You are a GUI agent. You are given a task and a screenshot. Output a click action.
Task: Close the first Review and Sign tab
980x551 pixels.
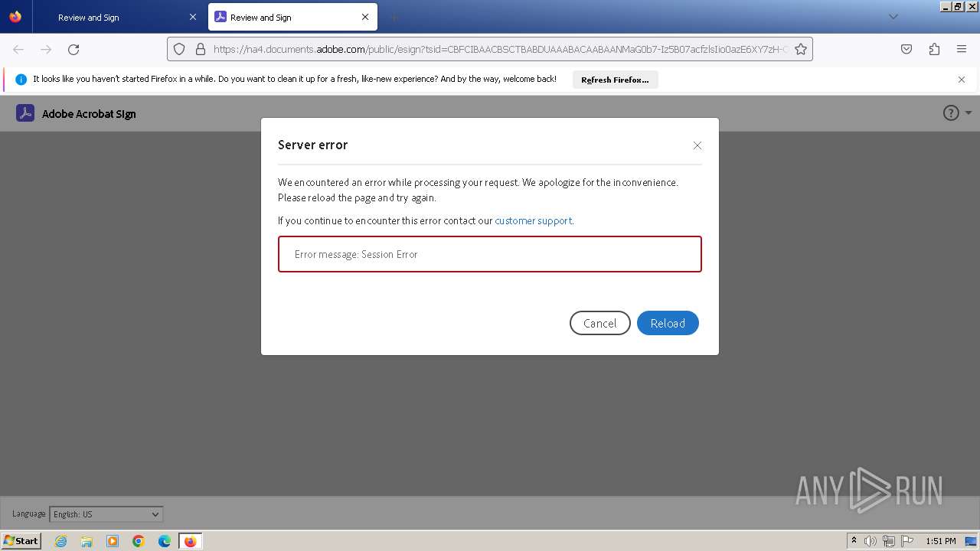click(192, 18)
